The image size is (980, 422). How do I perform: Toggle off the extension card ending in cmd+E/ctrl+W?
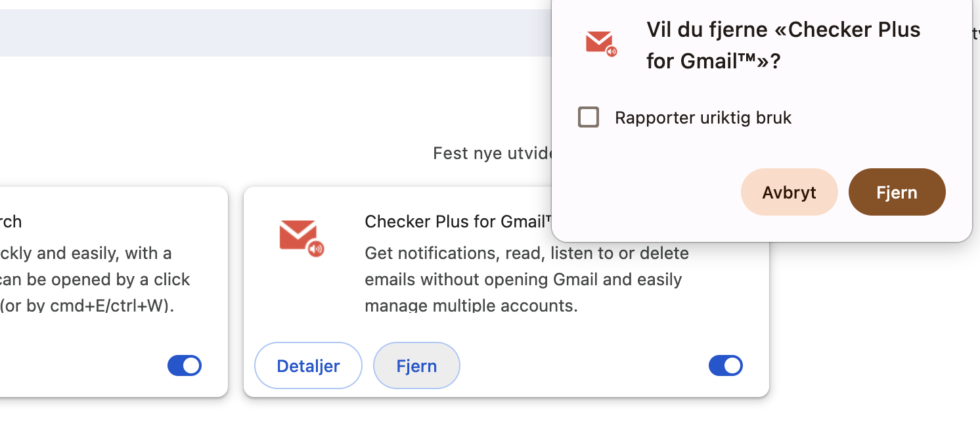tap(185, 365)
